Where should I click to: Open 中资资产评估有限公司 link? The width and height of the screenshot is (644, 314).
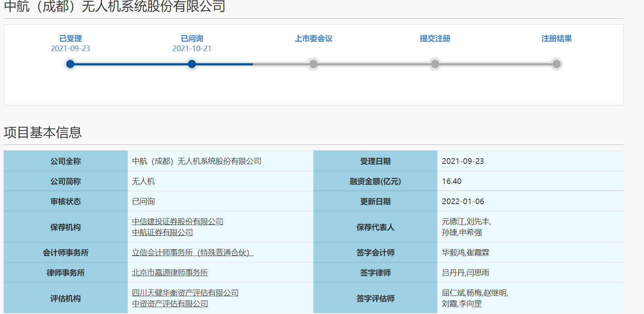click(170, 304)
